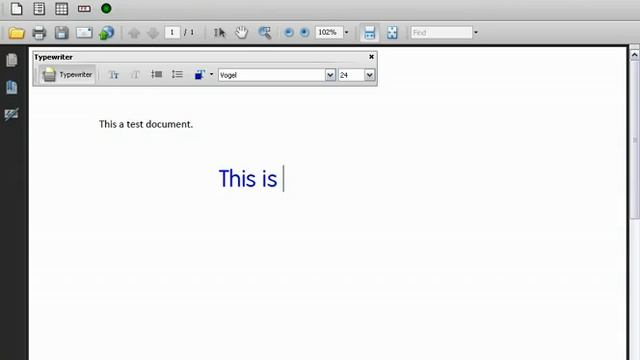Open the text color dropdown arrow

(211, 74)
